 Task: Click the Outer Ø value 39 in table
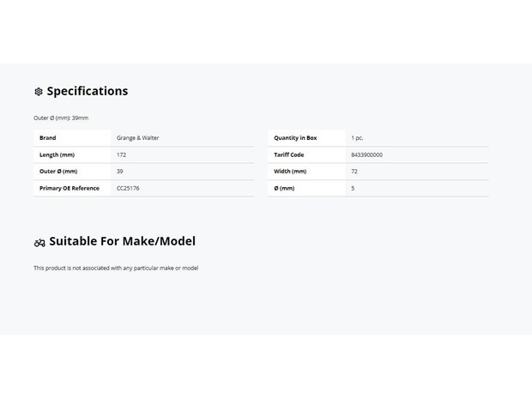click(x=120, y=172)
